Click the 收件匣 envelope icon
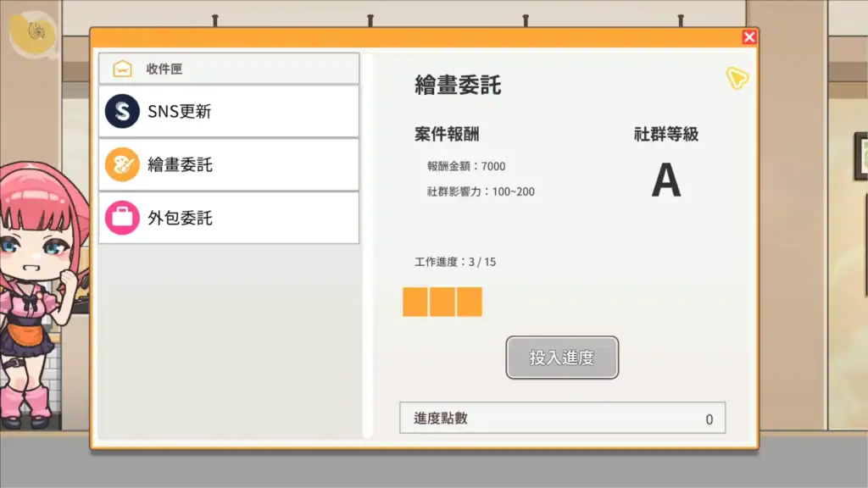The width and height of the screenshot is (868, 488). coord(122,69)
